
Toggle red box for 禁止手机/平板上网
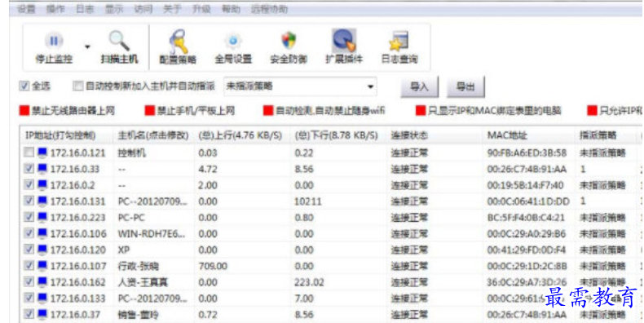[x=149, y=111]
